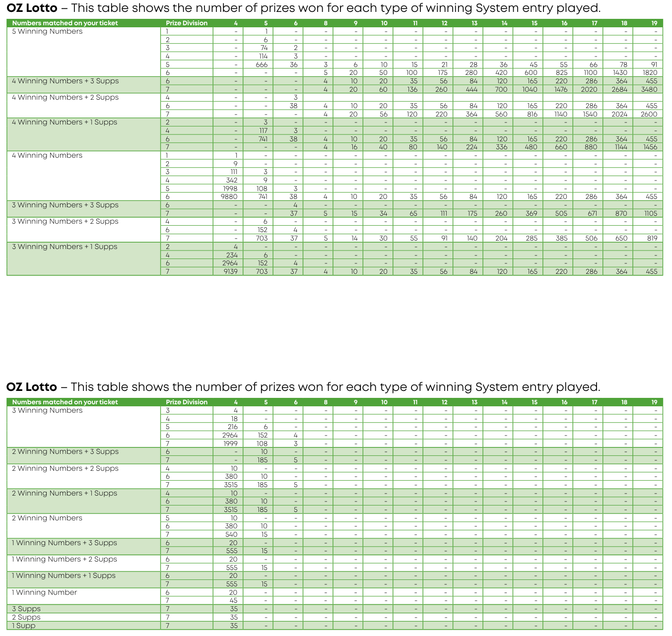Click 'Numbers matched on your ticket' in lower table
The height and width of the screenshot is (636, 672).
coord(65,402)
